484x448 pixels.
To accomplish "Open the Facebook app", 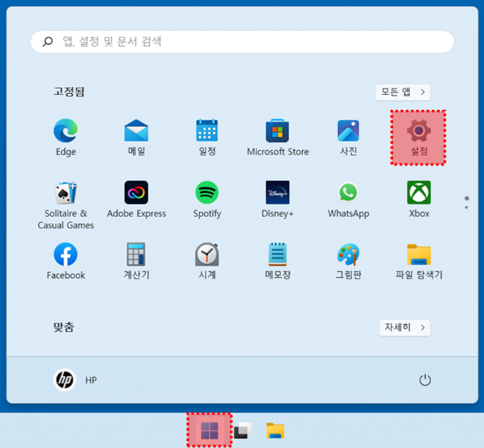I will [x=66, y=261].
